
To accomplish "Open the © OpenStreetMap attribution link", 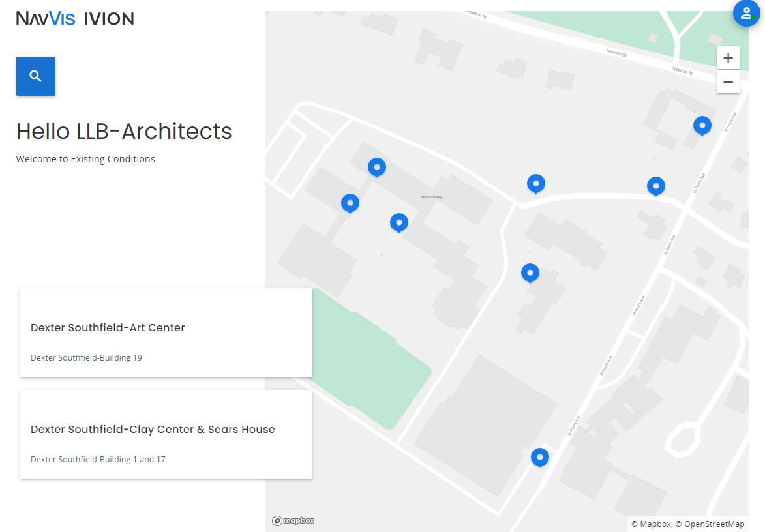I will tap(715, 524).
